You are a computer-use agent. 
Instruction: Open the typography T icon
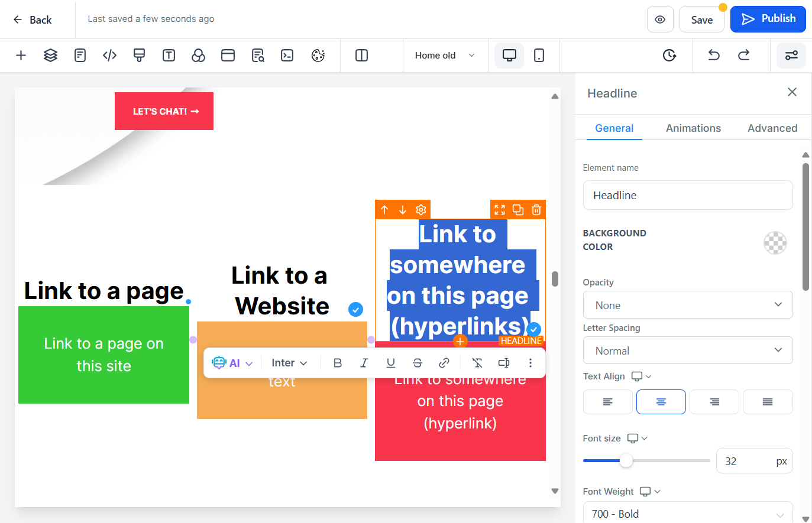click(169, 56)
